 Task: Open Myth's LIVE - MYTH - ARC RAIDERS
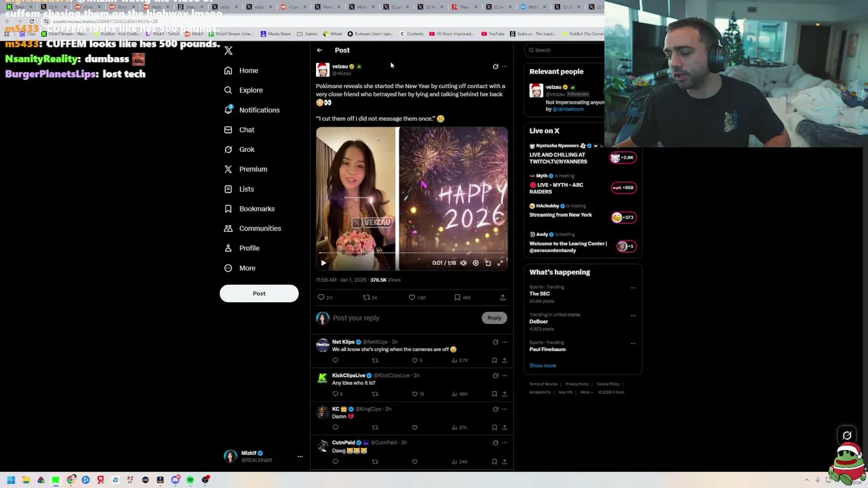click(556, 188)
